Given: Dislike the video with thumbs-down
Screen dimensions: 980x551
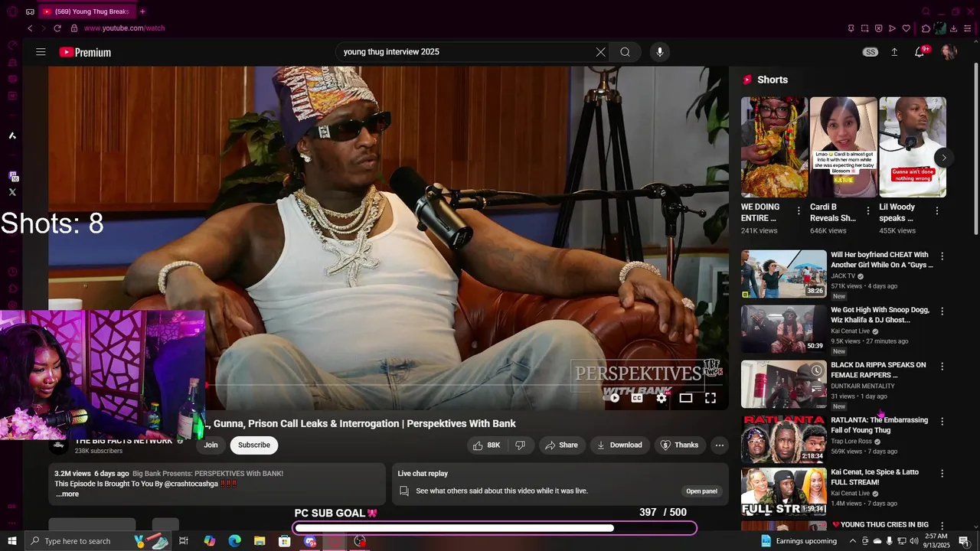Looking at the screenshot, I should (x=520, y=445).
